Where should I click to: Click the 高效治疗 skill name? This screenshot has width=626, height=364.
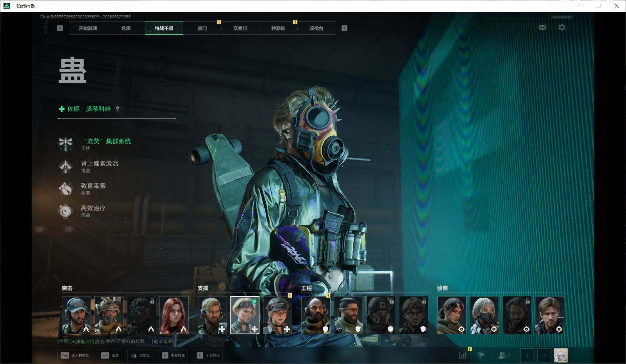[93, 208]
